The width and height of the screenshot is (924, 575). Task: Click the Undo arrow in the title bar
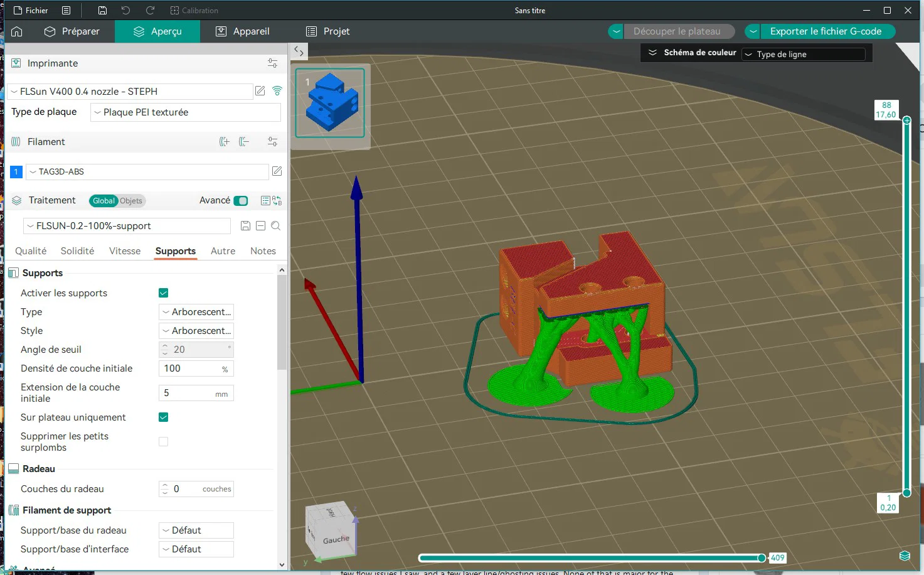click(x=125, y=11)
